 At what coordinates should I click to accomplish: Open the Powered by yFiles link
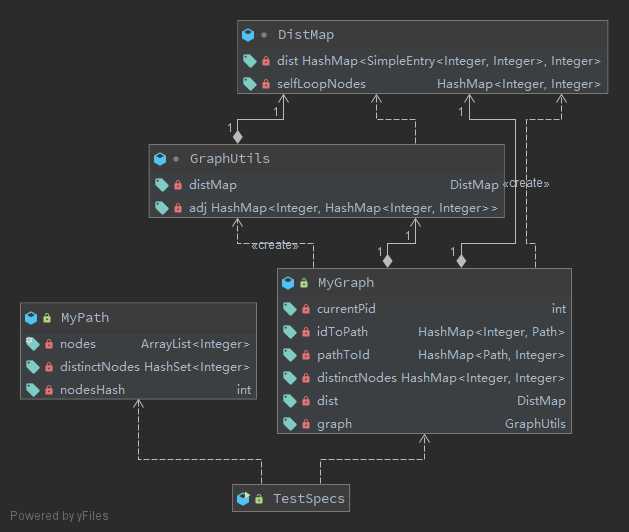(x=59, y=516)
